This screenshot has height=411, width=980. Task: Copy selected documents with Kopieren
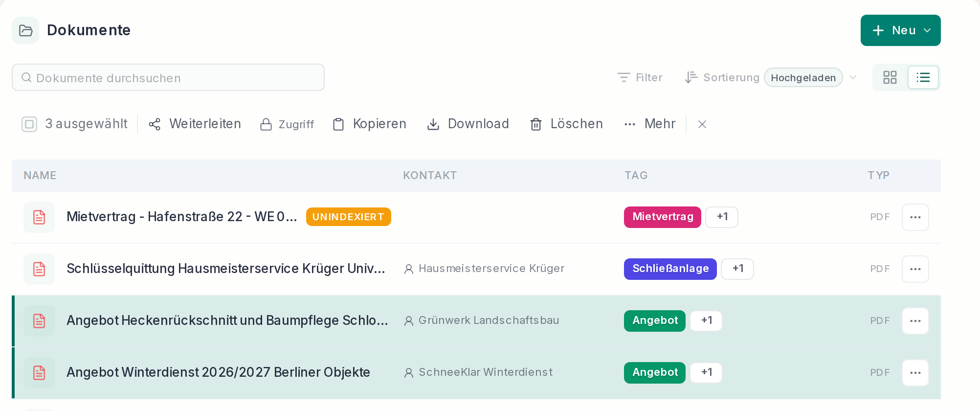coord(369,124)
